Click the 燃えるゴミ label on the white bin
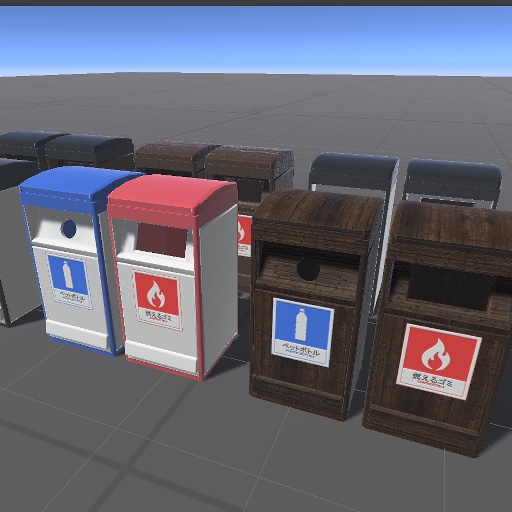This screenshot has width=512, height=512. coord(158,315)
